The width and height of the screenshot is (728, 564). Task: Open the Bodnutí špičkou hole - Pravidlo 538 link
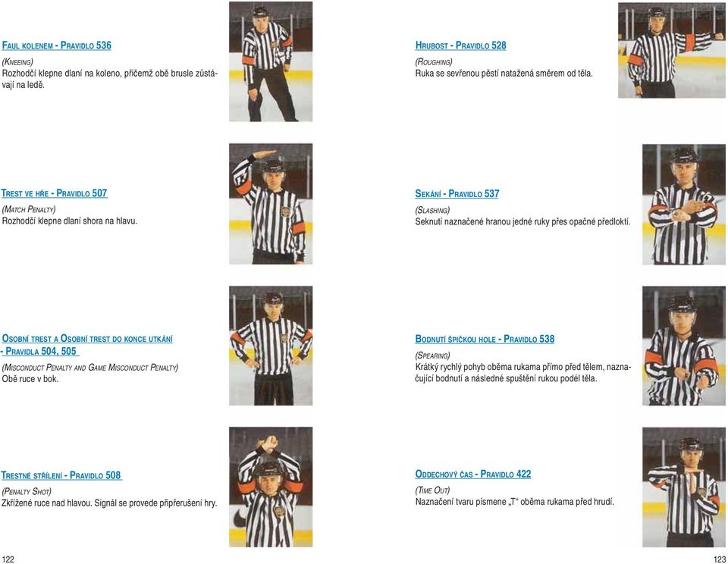coord(485,339)
